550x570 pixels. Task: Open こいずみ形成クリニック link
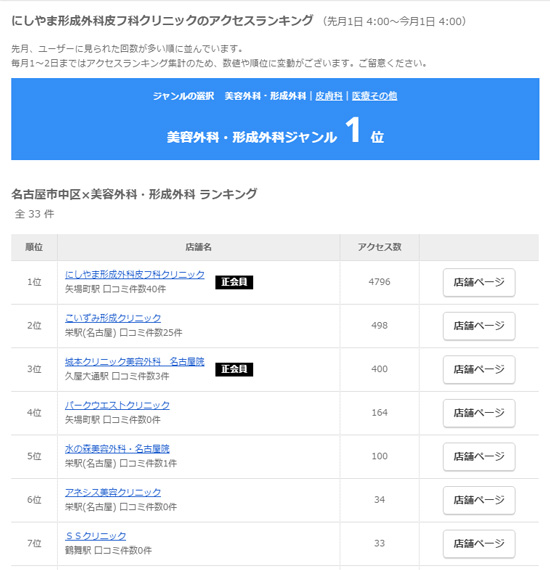[113, 318]
